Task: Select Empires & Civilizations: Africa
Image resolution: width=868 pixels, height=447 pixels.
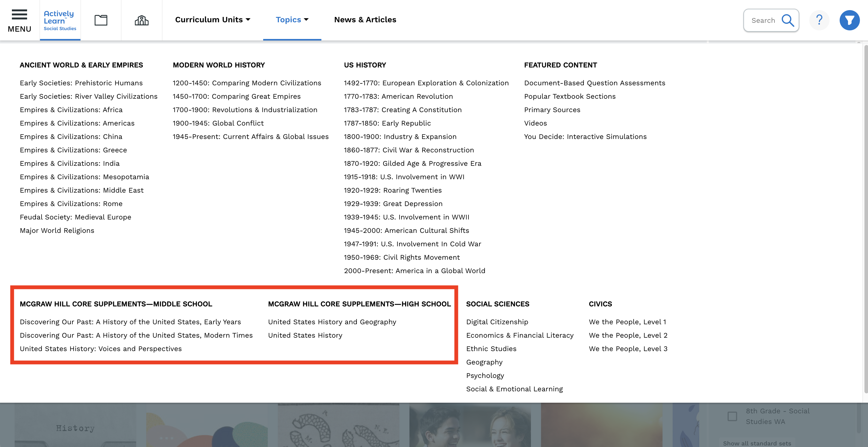Action: (71, 110)
